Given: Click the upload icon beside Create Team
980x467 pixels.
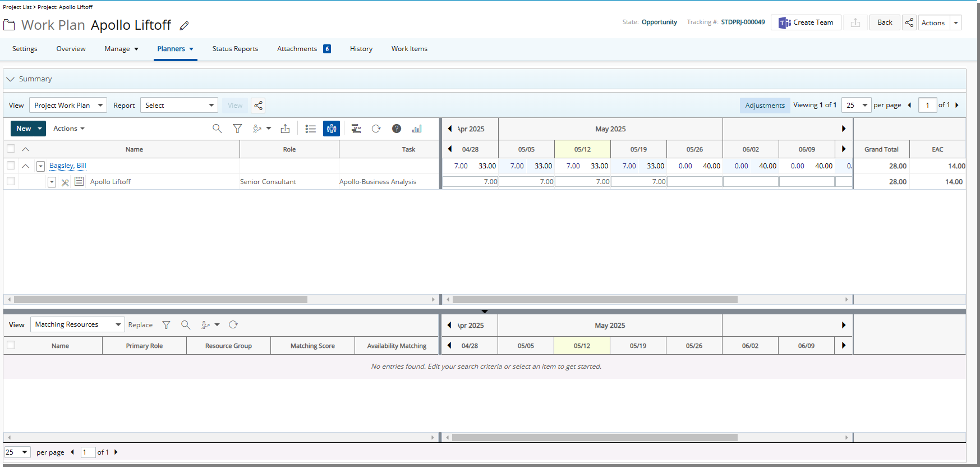Looking at the screenshot, I should (855, 22).
